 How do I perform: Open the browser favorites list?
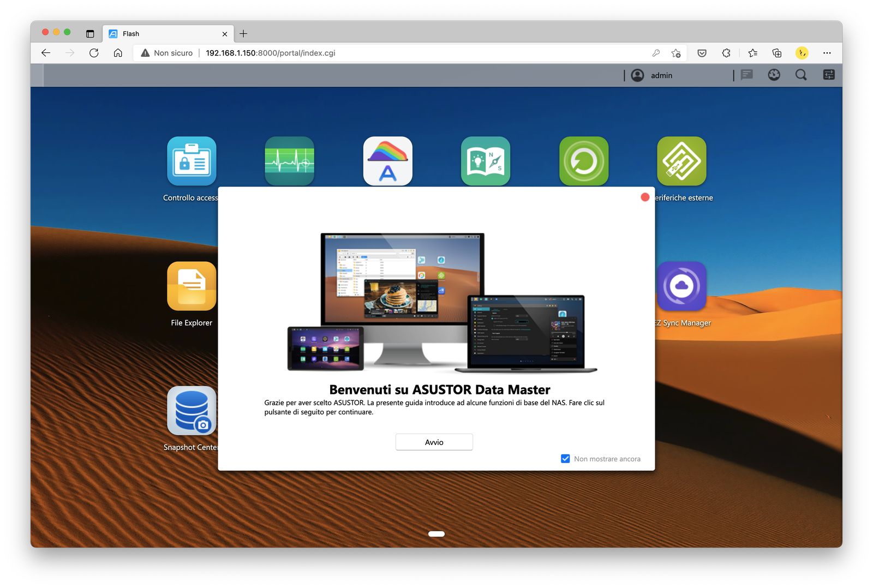pyautogui.click(x=753, y=53)
